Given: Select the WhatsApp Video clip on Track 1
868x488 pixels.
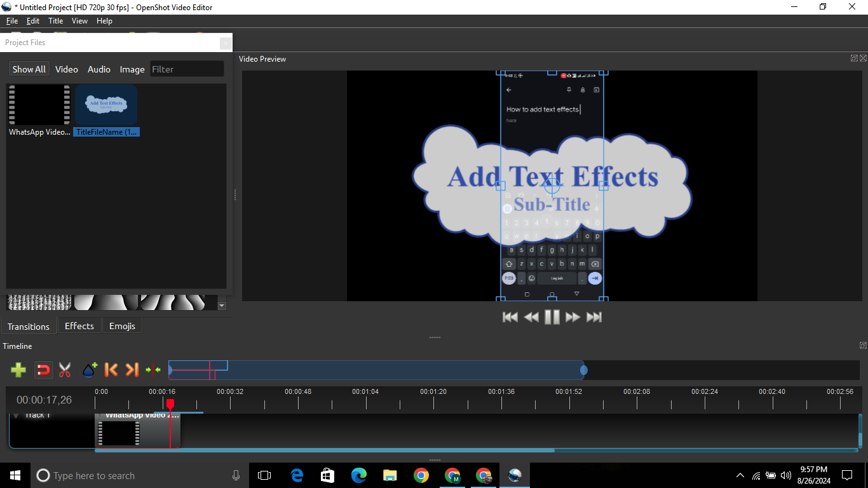Looking at the screenshot, I should pos(138,431).
